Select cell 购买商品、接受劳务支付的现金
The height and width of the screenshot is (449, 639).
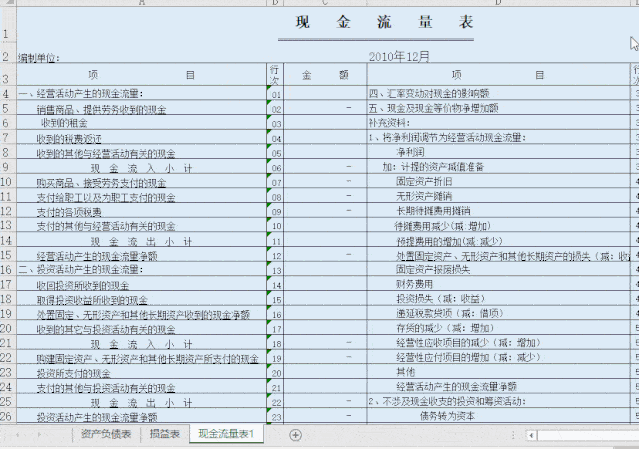[x=141, y=182]
